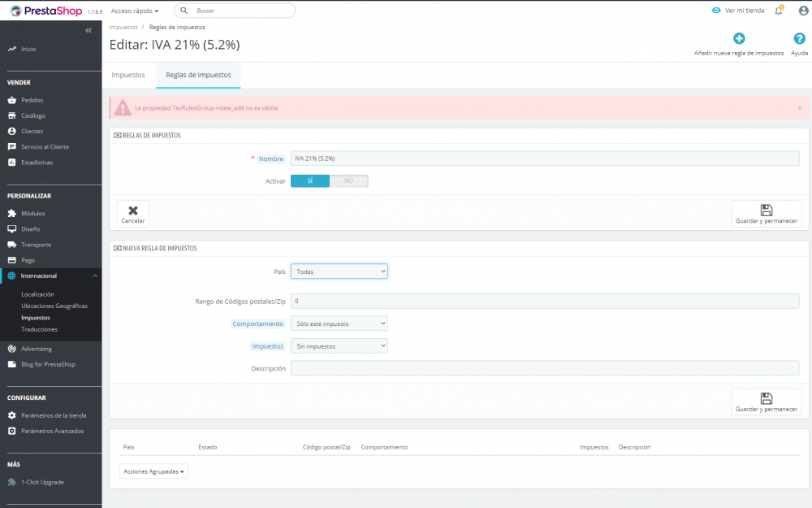Viewport: 812px width, 508px height.
Task: Click the Inicio dashboard trend icon
Action: pos(12,49)
